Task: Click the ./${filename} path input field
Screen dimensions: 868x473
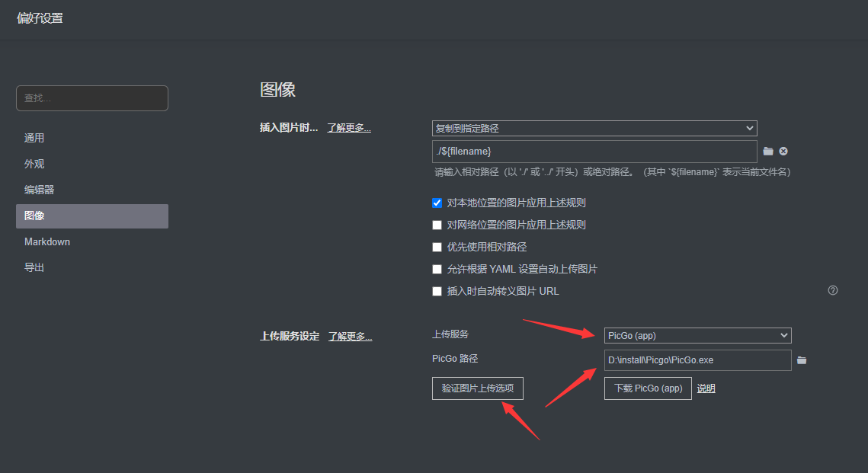Action: click(x=594, y=152)
